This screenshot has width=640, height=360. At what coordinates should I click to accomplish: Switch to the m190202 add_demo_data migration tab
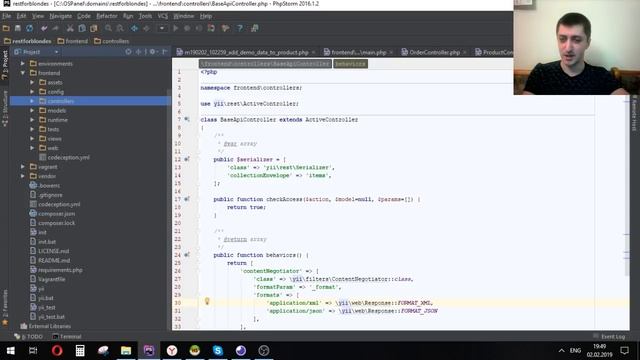(246, 52)
